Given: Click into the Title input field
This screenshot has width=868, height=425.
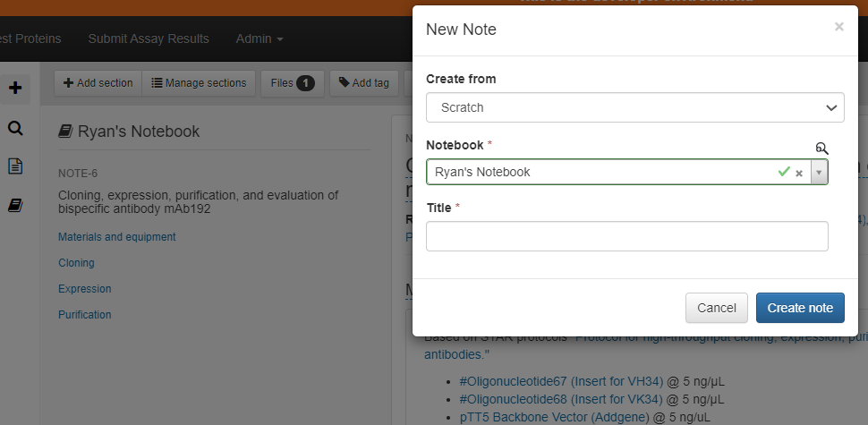Looking at the screenshot, I should (626, 236).
